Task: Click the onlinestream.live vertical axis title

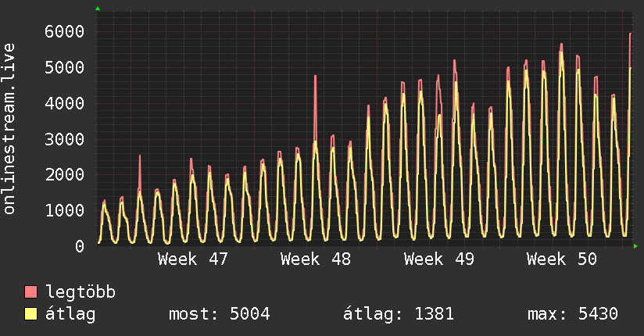Action: (x=10, y=129)
